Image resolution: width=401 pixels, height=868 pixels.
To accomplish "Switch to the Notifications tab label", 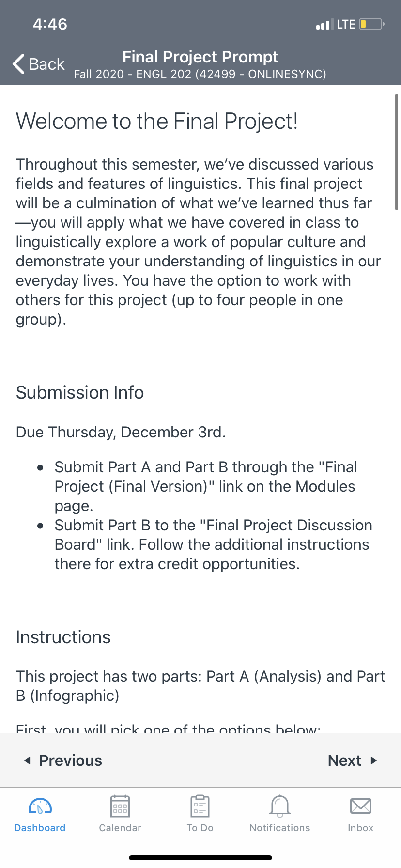I will [x=280, y=828].
